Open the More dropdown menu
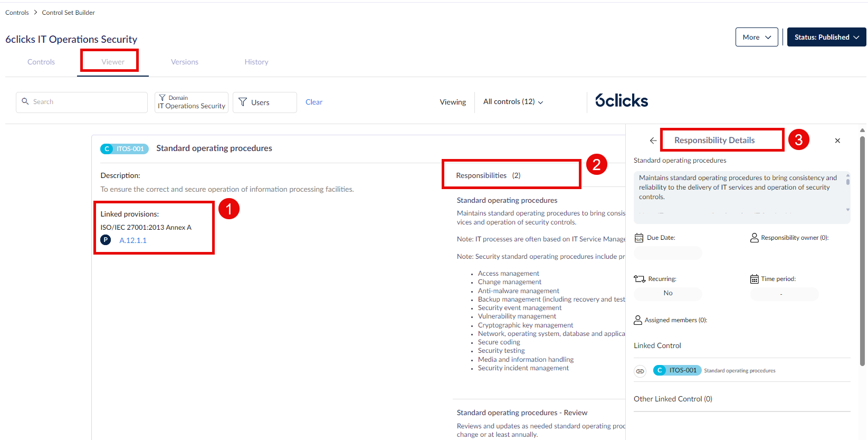The height and width of the screenshot is (440, 868). pyautogui.click(x=757, y=37)
